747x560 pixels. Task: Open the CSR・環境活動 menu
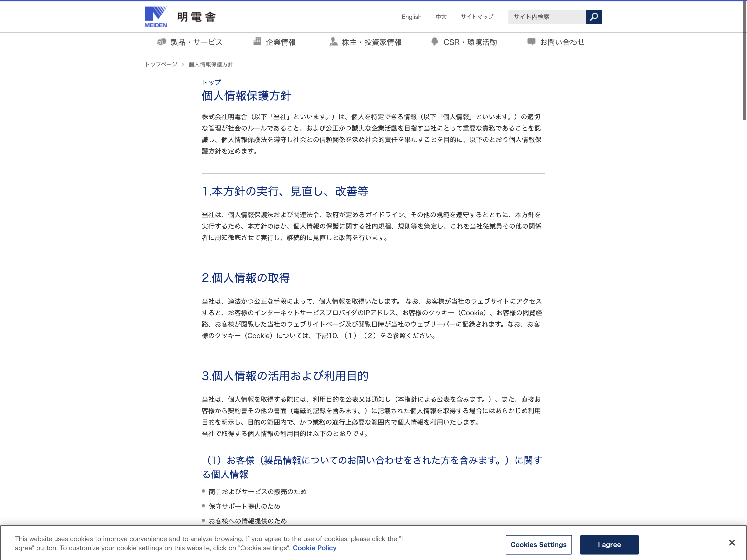tap(470, 42)
